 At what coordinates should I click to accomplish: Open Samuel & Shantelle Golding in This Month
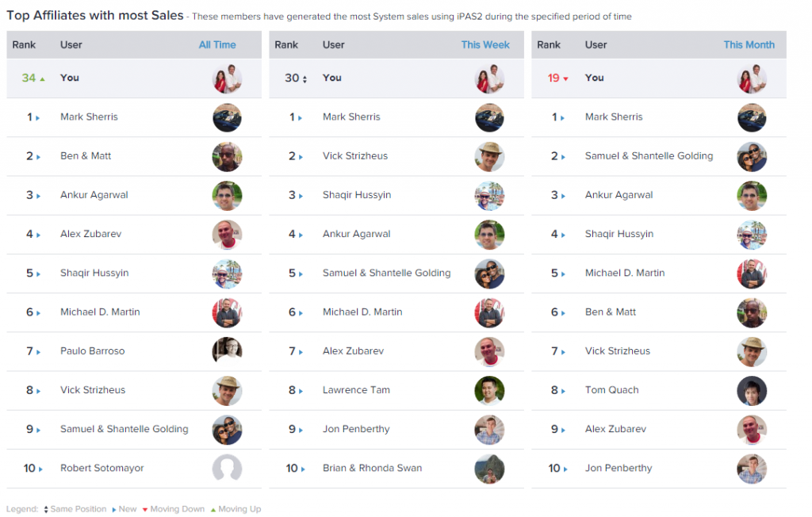[x=649, y=156]
